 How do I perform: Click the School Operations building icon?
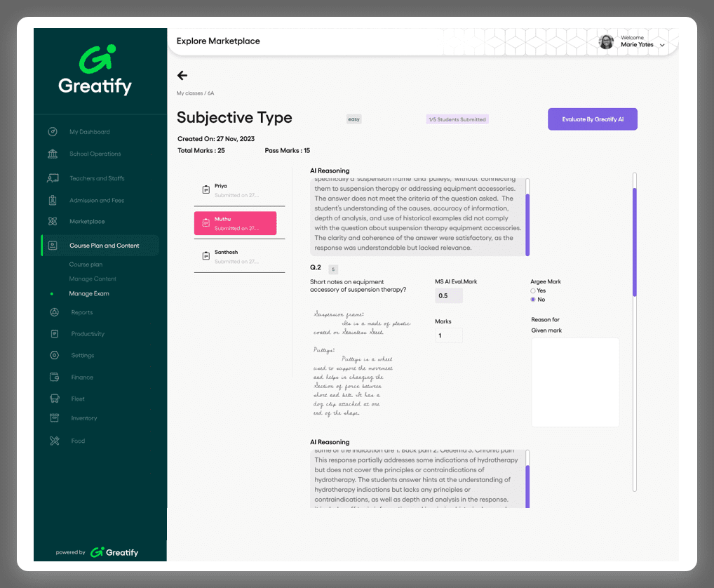point(53,154)
